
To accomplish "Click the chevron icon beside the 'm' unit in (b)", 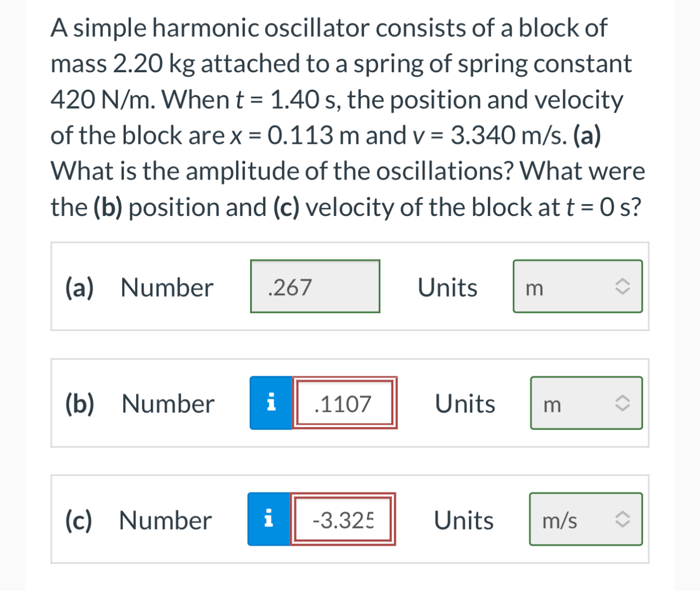I will point(623,403).
